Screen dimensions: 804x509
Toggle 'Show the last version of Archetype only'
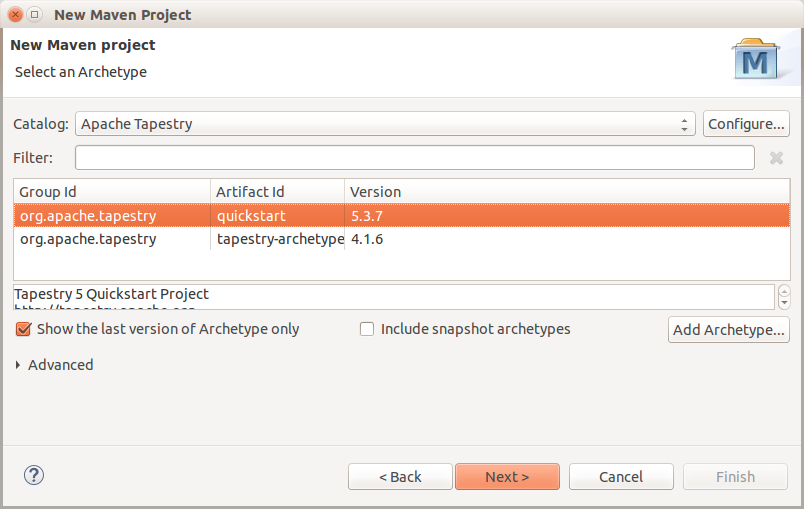24,329
